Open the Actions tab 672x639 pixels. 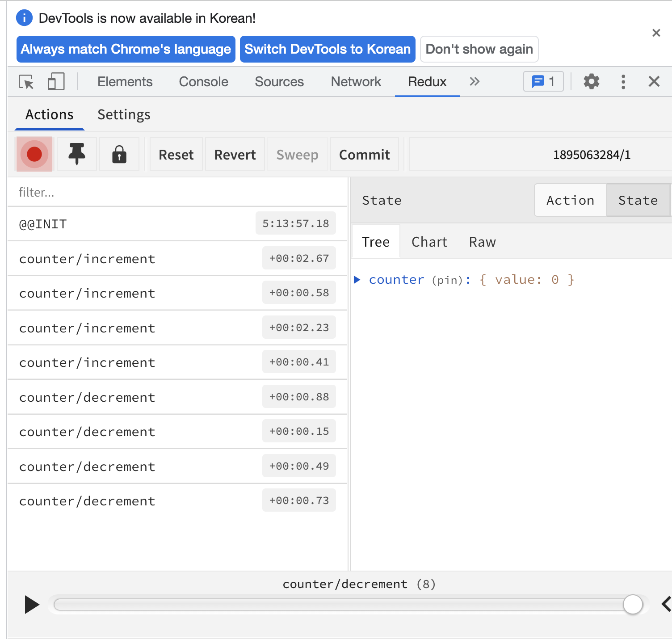[x=50, y=115]
